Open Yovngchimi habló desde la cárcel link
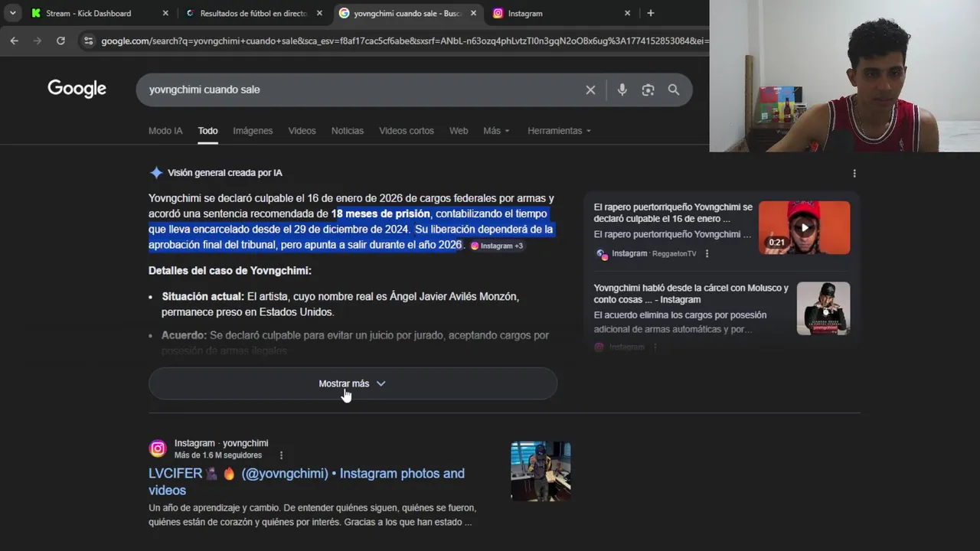The image size is (980, 551). (x=691, y=293)
